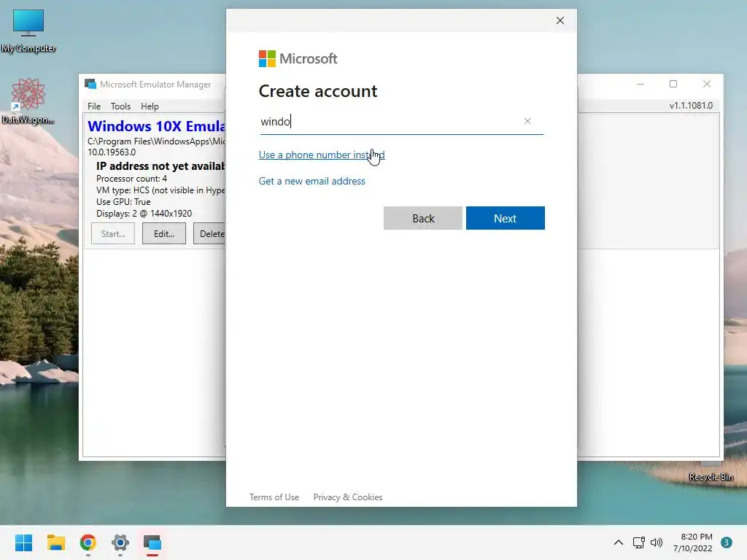Open notification center badge showing 3

726,542
